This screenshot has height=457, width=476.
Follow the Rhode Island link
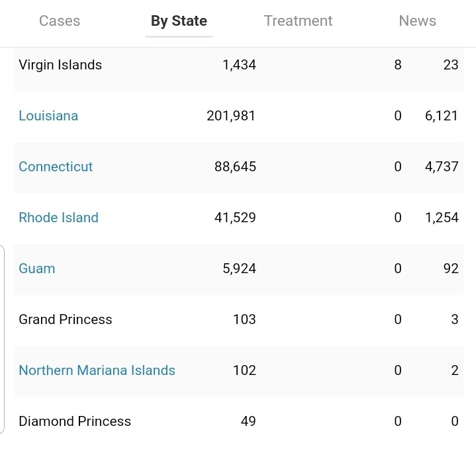click(58, 218)
